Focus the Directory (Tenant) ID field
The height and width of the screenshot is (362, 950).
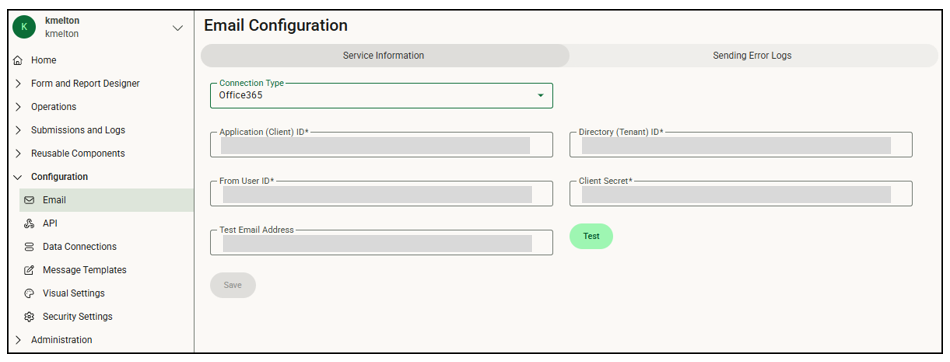pos(741,145)
